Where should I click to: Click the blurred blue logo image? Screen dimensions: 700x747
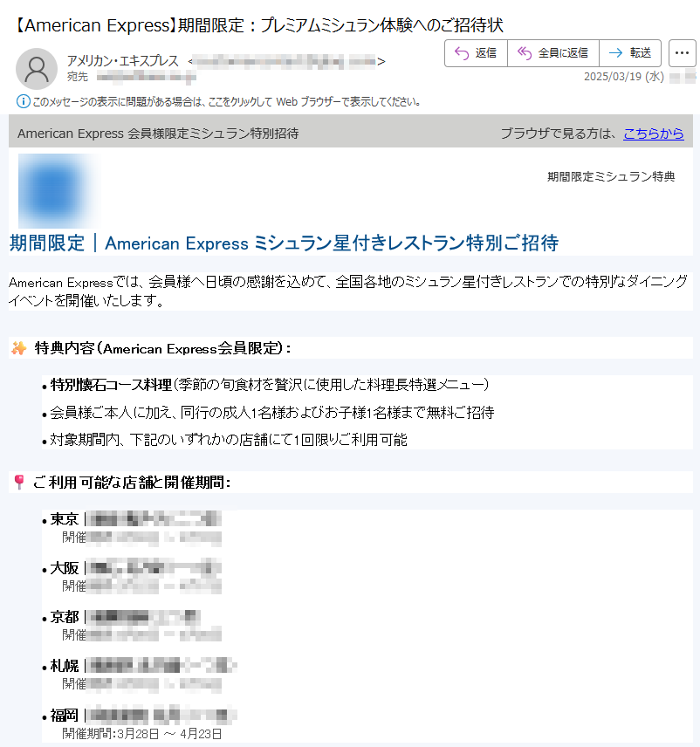tap(55, 190)
